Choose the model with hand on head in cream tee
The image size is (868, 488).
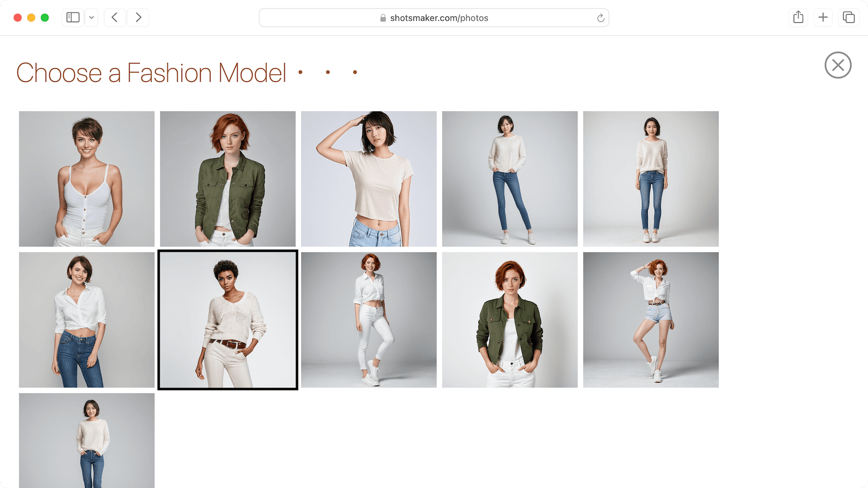[369, 179]
